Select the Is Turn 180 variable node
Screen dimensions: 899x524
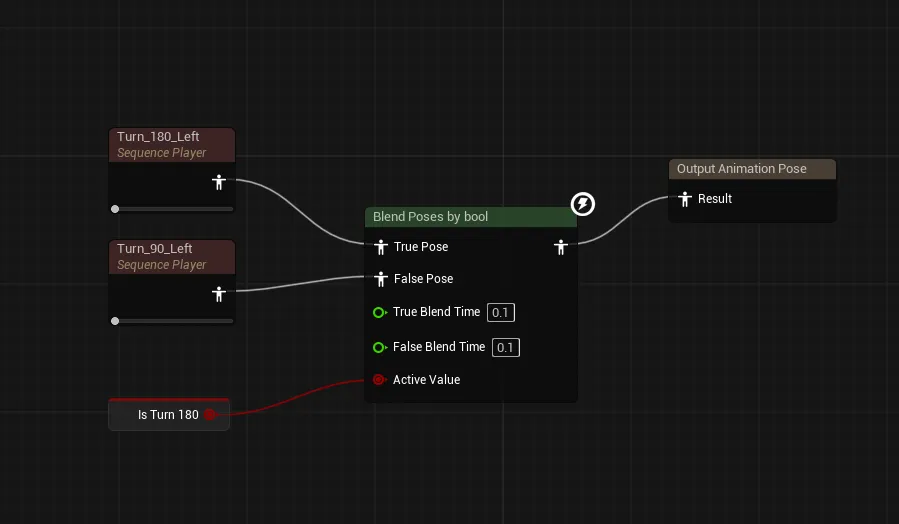coord(169,414)
